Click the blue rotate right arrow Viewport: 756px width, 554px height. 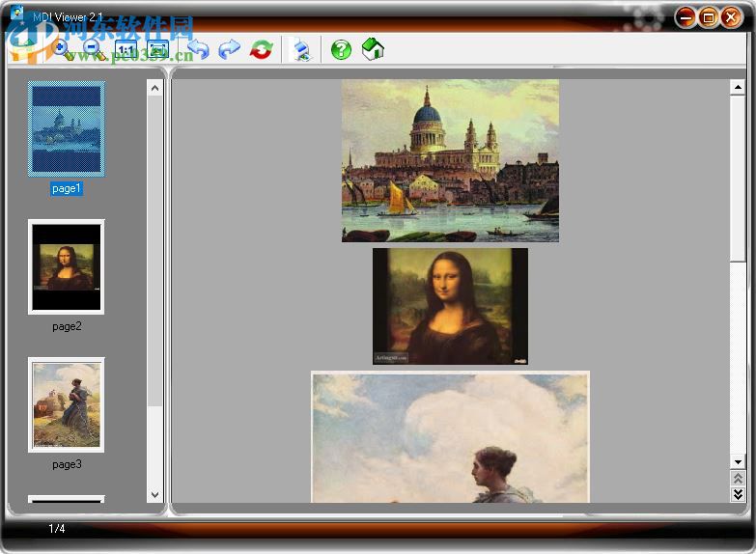(229, 49)
